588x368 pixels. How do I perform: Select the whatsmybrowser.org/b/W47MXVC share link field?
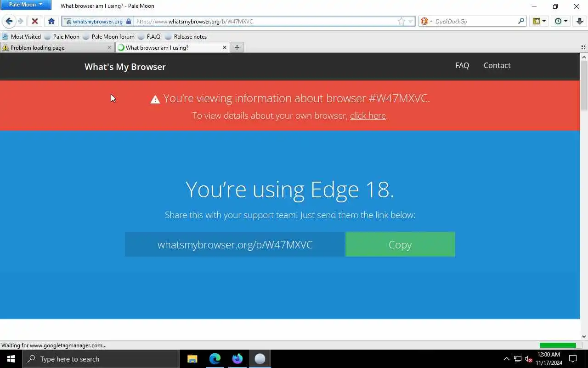click(x=235, y=244)
